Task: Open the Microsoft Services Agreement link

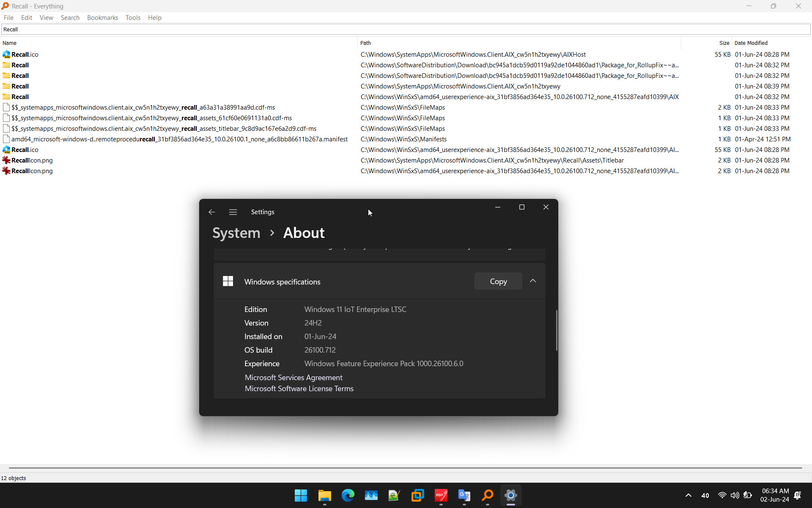Action: 294,378
